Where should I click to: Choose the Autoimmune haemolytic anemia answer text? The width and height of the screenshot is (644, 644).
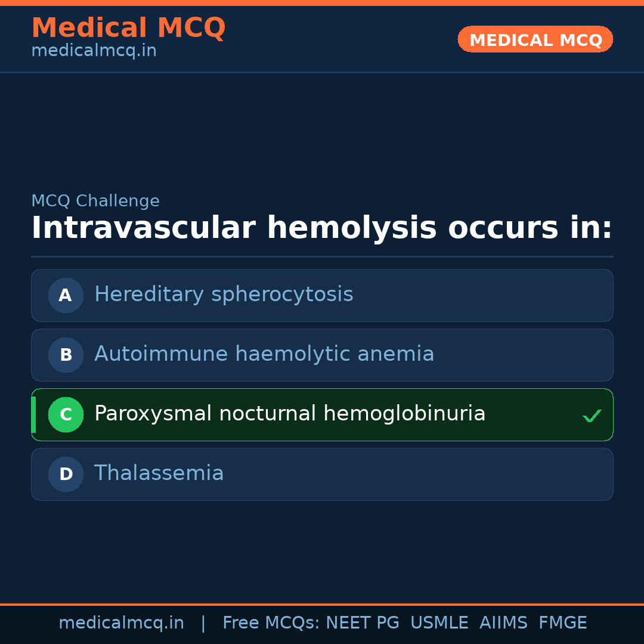tap(264, 354)
